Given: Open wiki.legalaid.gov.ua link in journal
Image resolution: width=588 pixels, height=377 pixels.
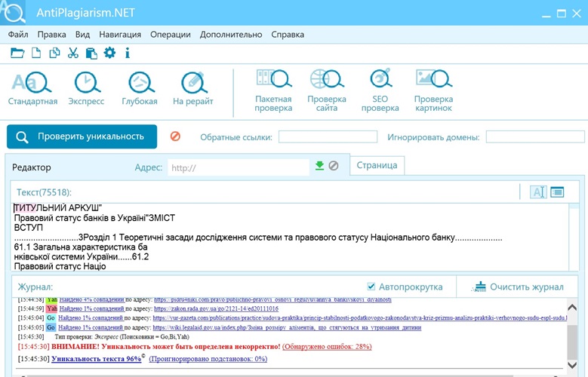Looking at the screenshot, I should tap(287, 327).
